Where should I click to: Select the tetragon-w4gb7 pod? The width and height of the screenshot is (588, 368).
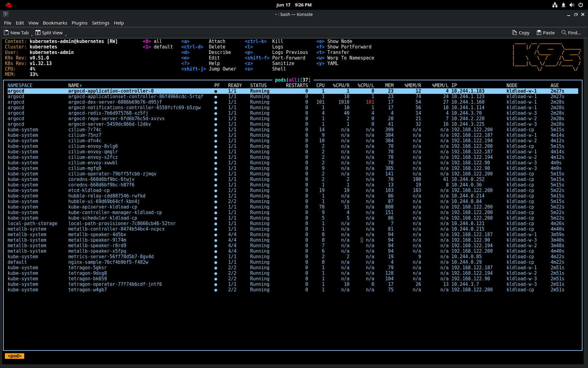click(x=87, y=290)
